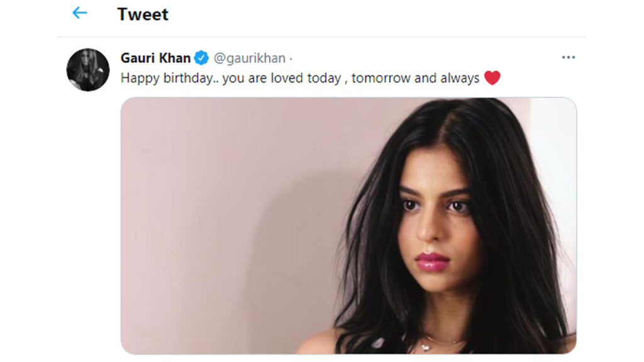The height and width of the screenshot is (362, 644).
Task: Click the Tweet page heading
Action: point(143,14)
